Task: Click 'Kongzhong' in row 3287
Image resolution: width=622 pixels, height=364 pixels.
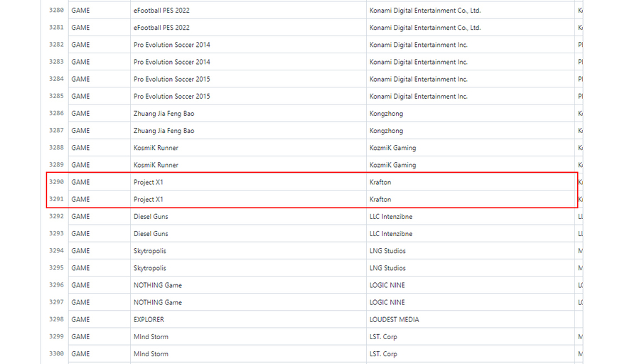Action: click(x=387, y=131)
